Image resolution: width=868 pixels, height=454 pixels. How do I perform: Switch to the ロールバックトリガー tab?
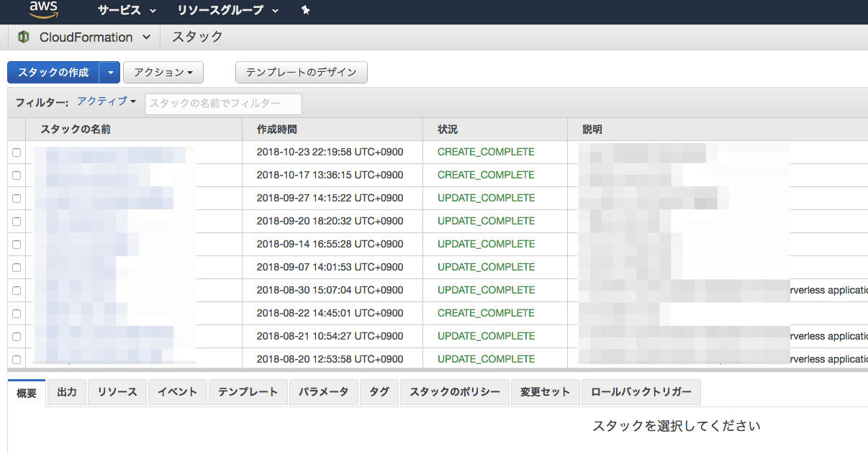click(x=641, y=392)
